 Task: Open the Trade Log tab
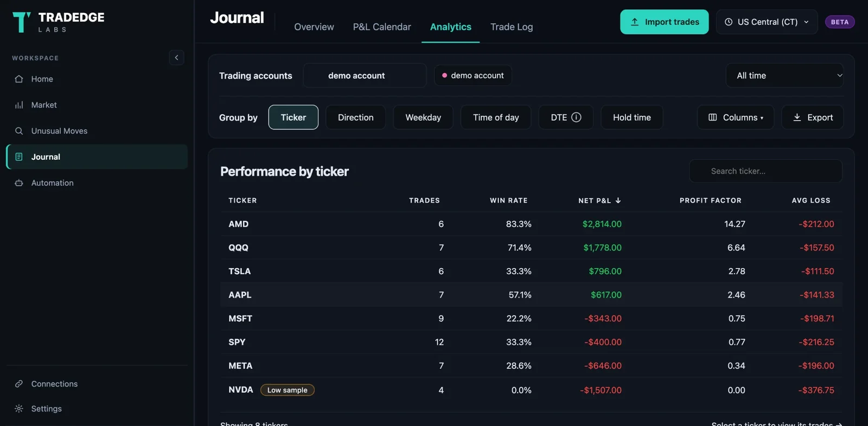pos(512,27)
